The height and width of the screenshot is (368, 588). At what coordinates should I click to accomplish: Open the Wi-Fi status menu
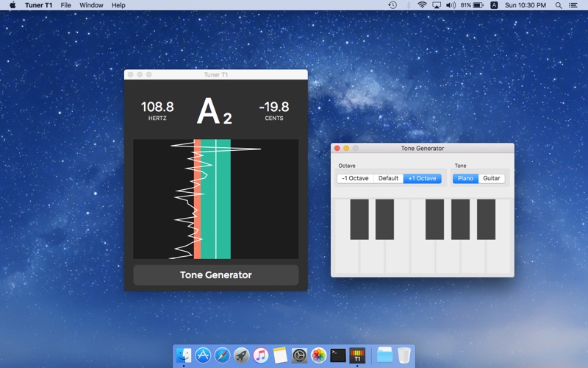point(422,5)
